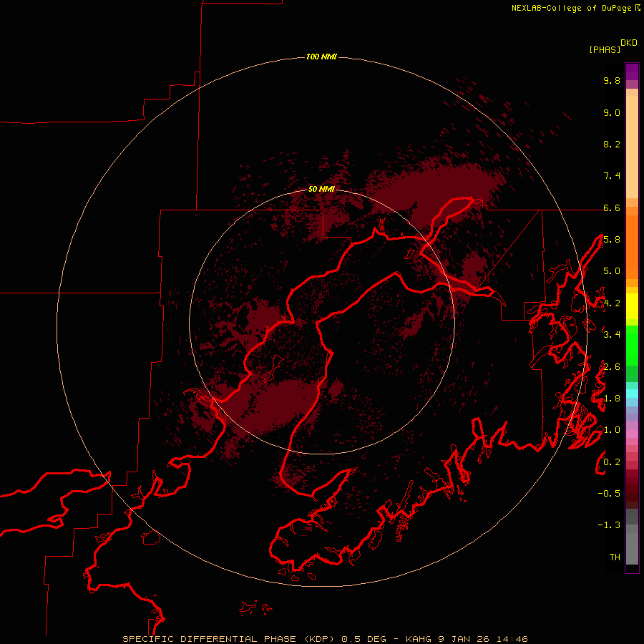Pick the pink band near 1.0 on the color scale
The width and height of the screenshot is (644, 644).
pos(632,434)
